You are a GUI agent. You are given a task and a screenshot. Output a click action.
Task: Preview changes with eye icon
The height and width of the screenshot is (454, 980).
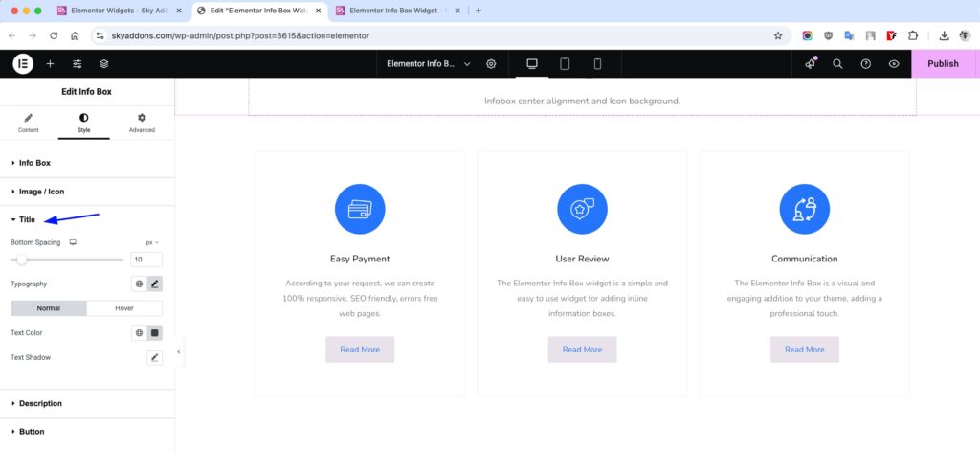point(894,64)
